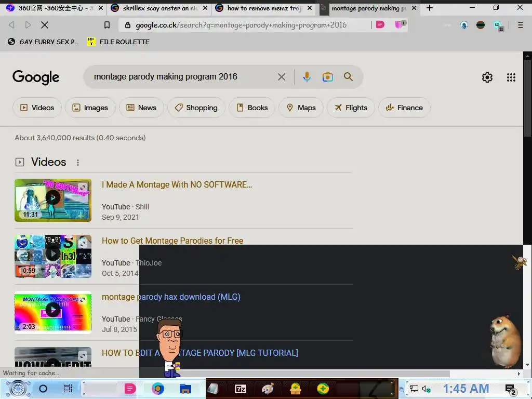
Task: Open How to Get Montage Parodies for Free
Action: [172, 241]
